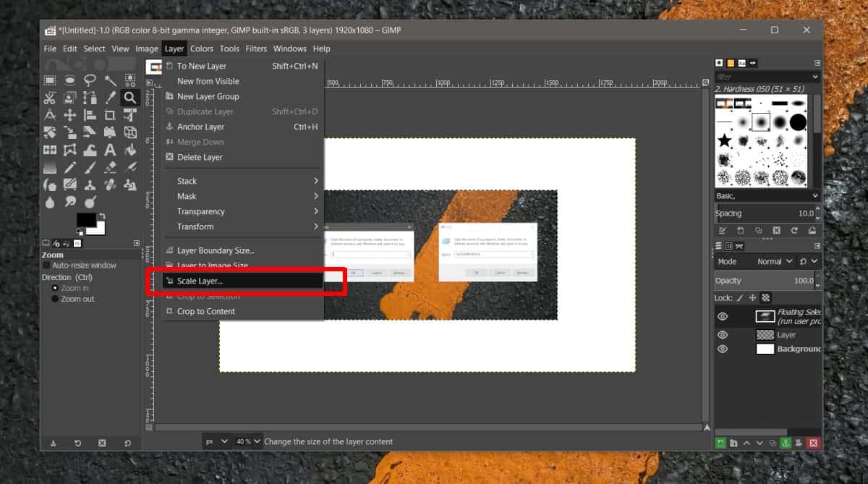Screen dimensions: 868x484
Task: Open the layer Mode Normal dropdown
Action: coord(774,261)
